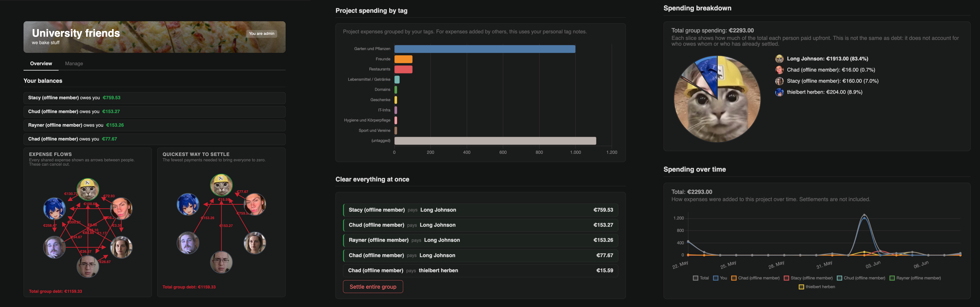Image resolution: width=980 pixels, height=307 pixels.
Task: Click Total group debt text under Expense Flows
Action: [56, 291]
